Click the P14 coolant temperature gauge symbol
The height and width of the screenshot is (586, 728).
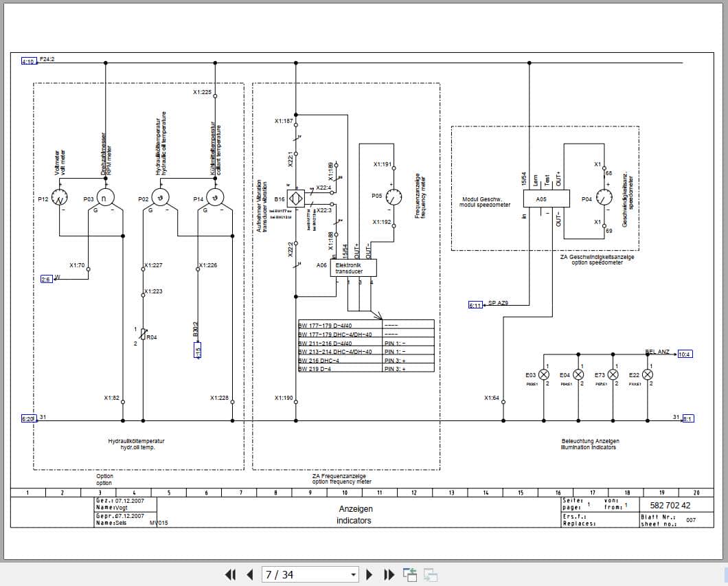click(x=215, y=198)
